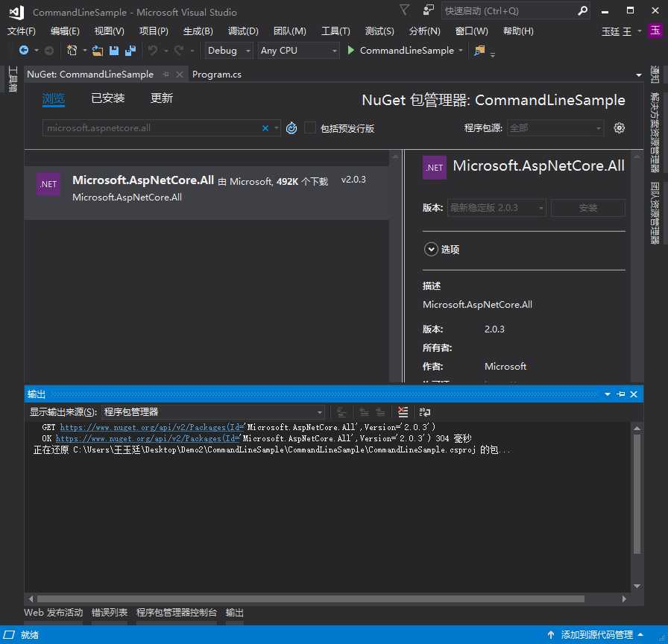Open the output window position dropdown arrow
Screen dimensions: 668x644
point(608,394)
